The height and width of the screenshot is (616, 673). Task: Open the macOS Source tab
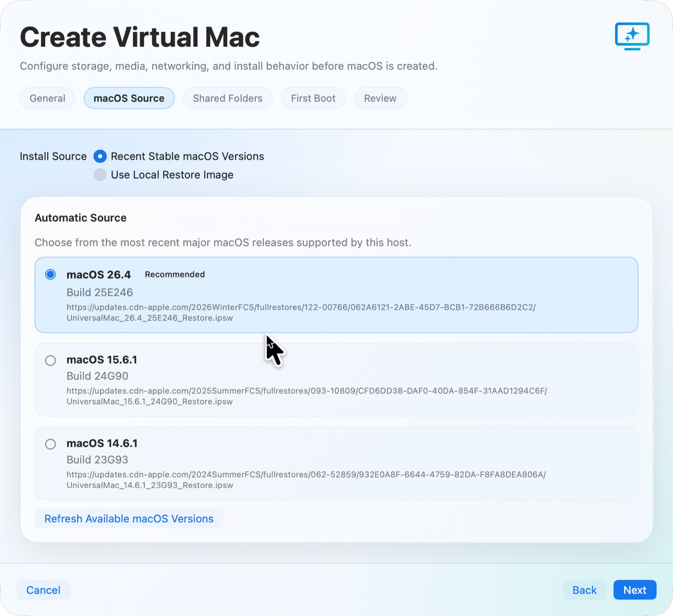coord(129,98)
